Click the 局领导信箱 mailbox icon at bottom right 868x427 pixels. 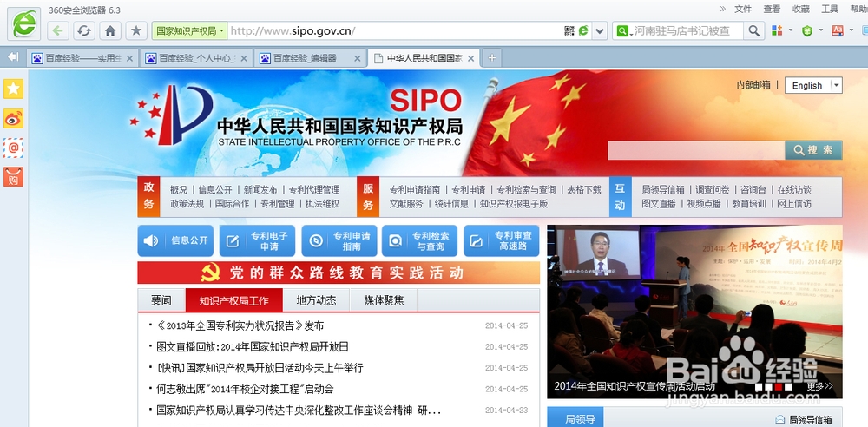tap(779, 419)
